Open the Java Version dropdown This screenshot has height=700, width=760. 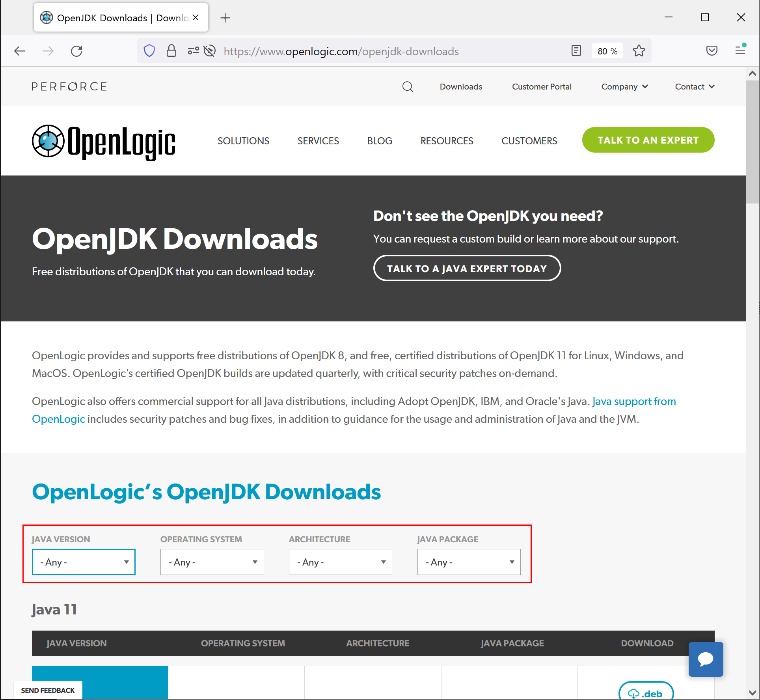point(84,562)
